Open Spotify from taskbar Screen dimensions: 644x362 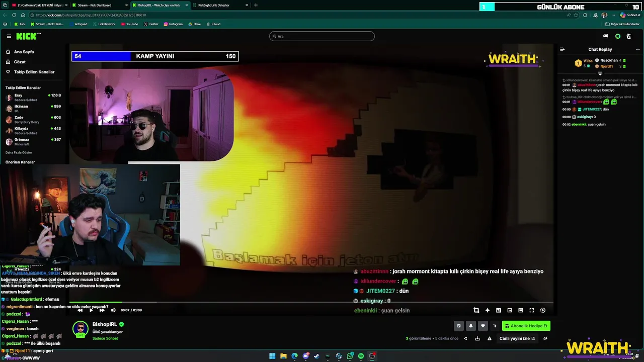pyautogui.click(x=361, y=356)
